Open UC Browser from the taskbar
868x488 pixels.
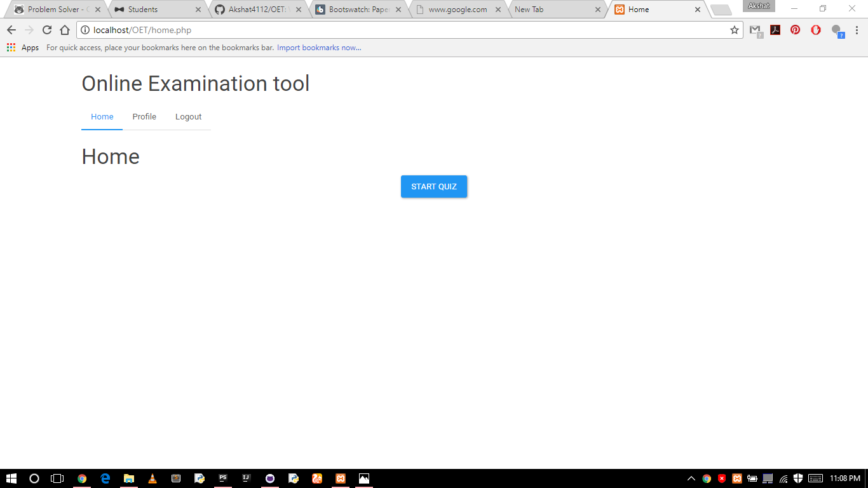click(317, 478)
